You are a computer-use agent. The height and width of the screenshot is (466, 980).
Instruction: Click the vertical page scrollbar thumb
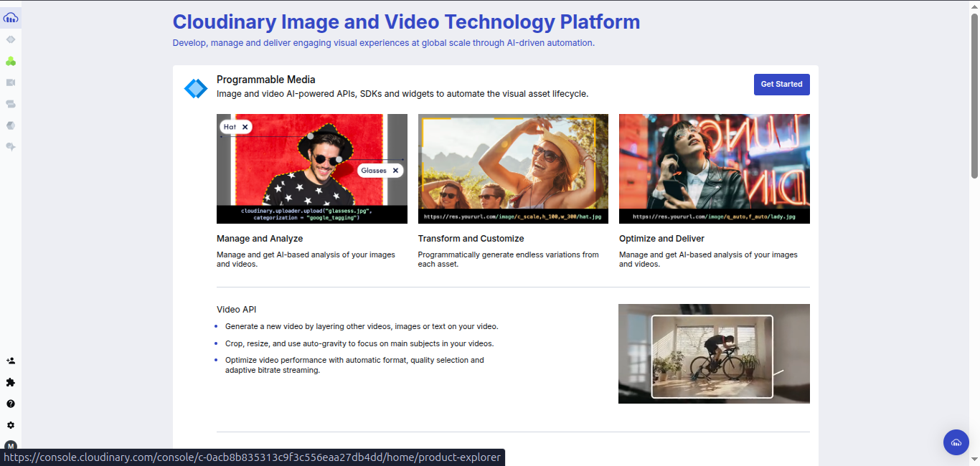[x=974, y=95]
